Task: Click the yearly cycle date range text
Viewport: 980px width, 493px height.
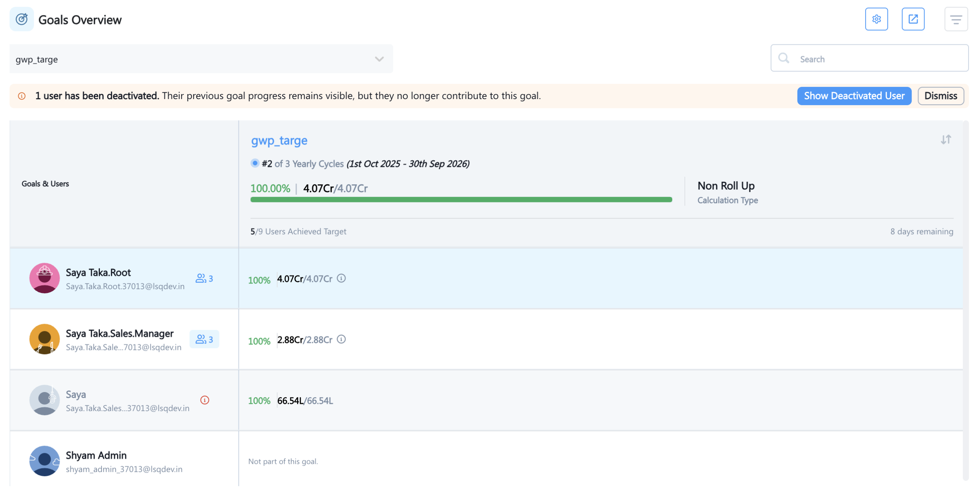Action: point(408,164)
